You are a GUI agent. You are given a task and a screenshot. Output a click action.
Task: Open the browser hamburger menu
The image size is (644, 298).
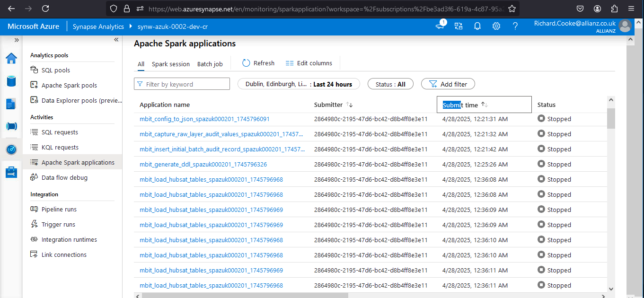(x=631, y=9)
